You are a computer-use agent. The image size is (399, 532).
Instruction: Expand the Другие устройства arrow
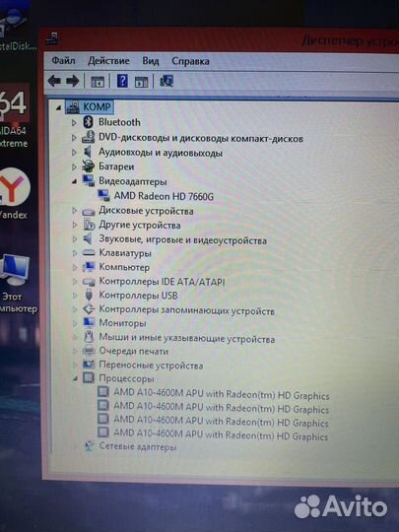coord(74,225)
